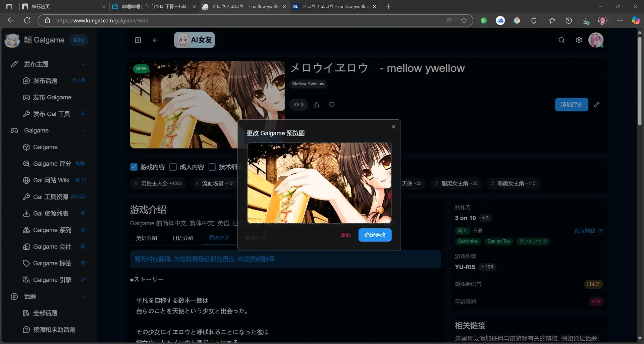This screenshot has height=344, width=644.
Task: Open Copilot icon in browser toolbar
Action: pyautogui.click(x=636, y=20)
